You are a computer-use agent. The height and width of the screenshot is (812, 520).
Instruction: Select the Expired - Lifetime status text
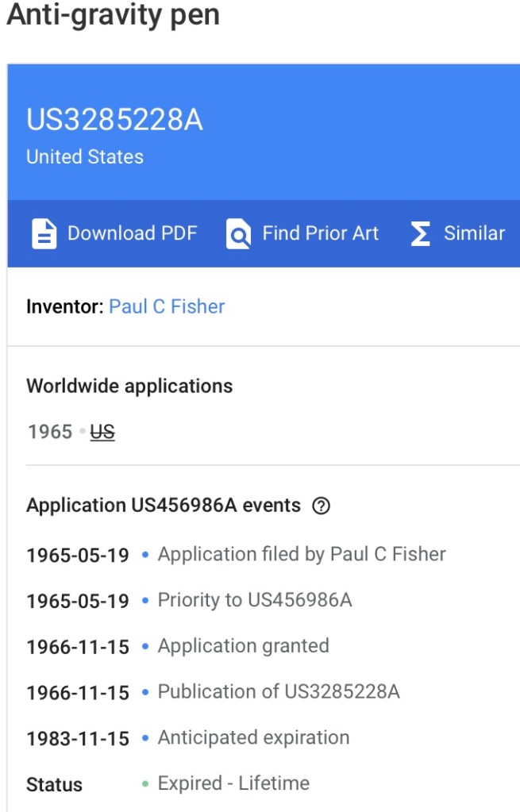click(x=233, y=784)
